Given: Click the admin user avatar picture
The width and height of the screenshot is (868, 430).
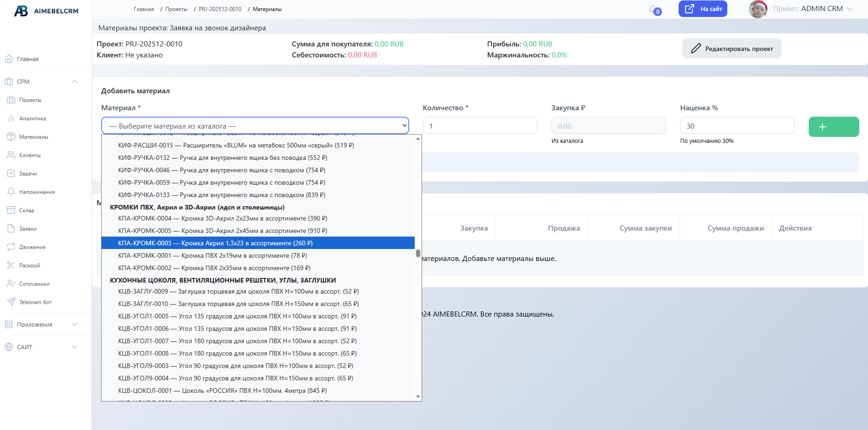Looking at the screenshot, I should pos(758,9).
